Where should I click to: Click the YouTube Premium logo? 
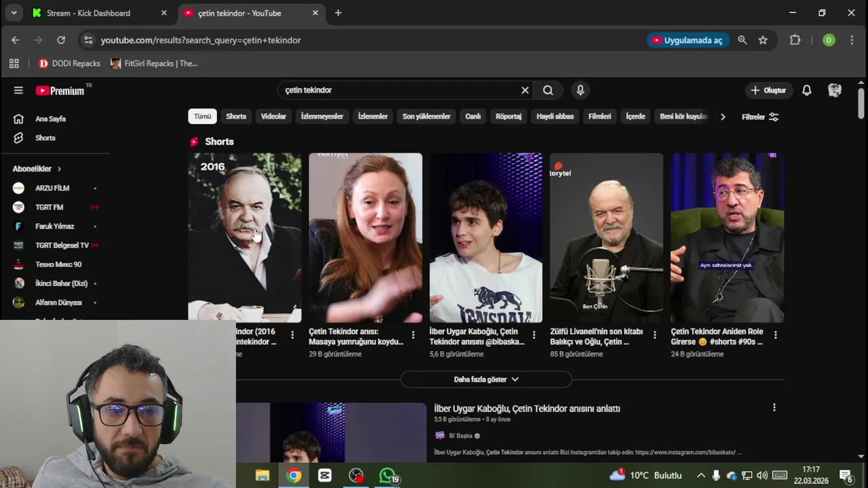[61, 90]
